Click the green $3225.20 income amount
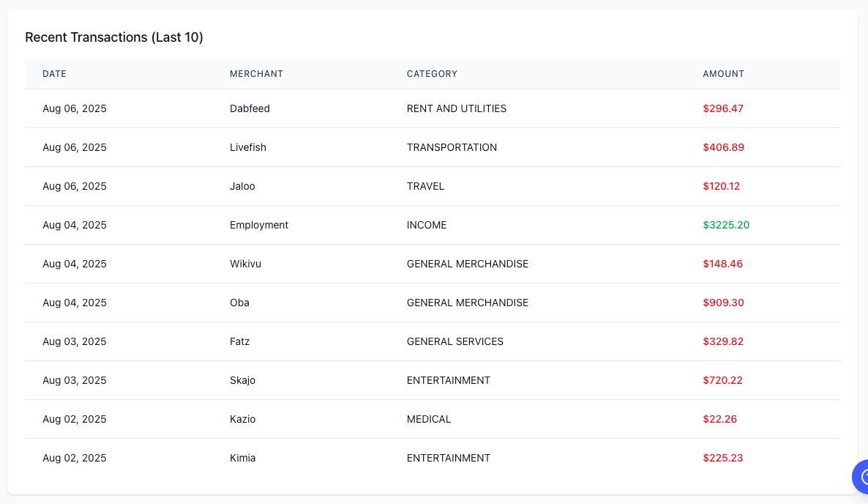Image resolution: width=868 pixels, height=504 pixels. pos(726,225)
